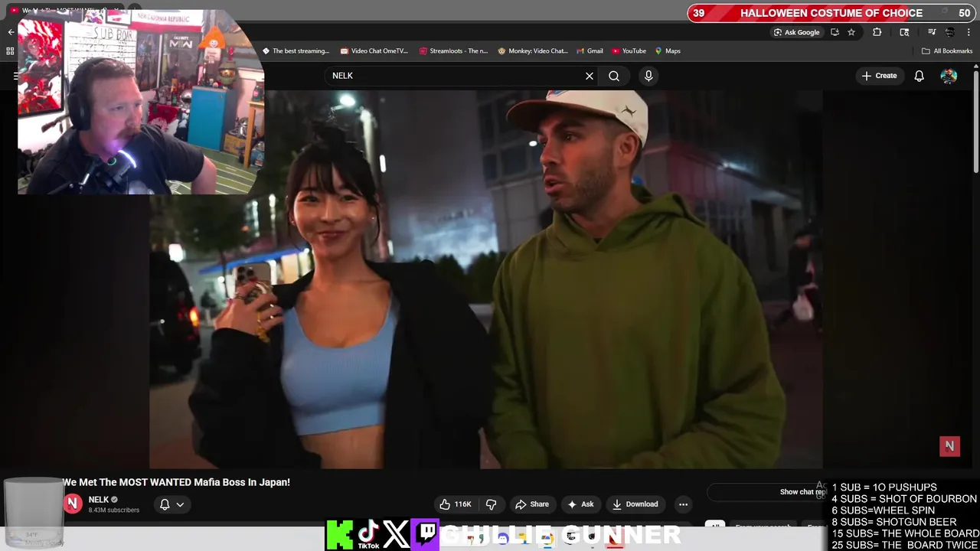Click the Ask button under the video
The image size is (980, 551).
pyautogui.click(x=580, y=504)
